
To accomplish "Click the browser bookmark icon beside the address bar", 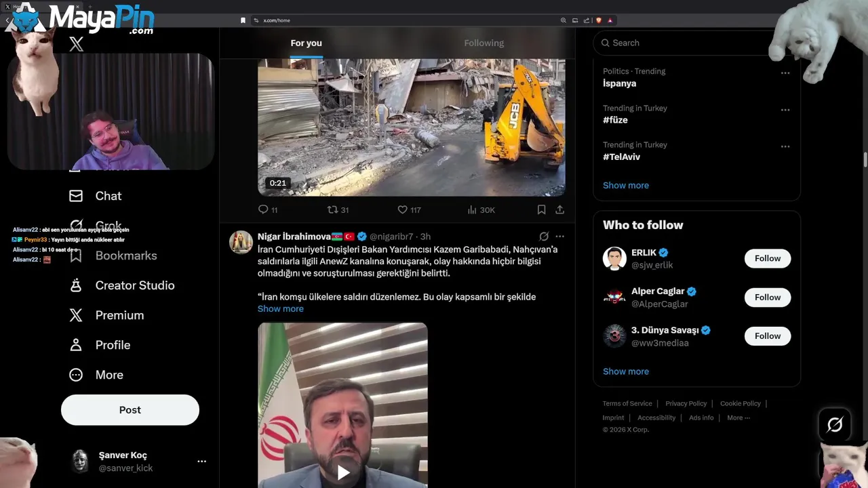I will tap(243, 20).
